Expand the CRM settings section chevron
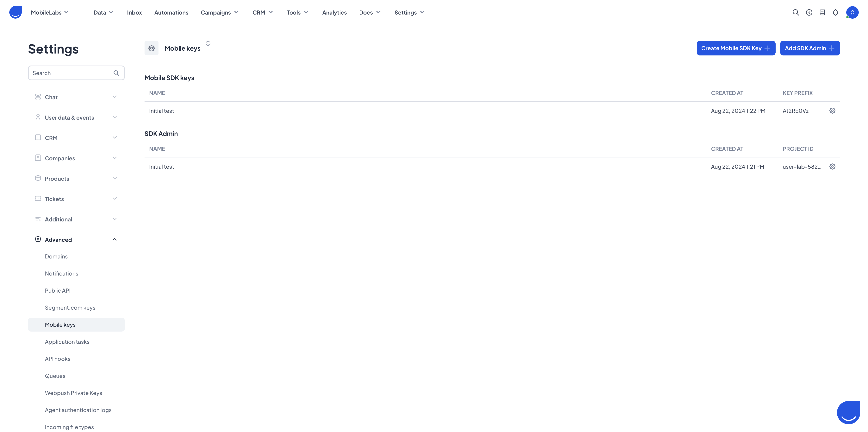The image size is (868, 432). pyautogui.click(x=115, y=138)
